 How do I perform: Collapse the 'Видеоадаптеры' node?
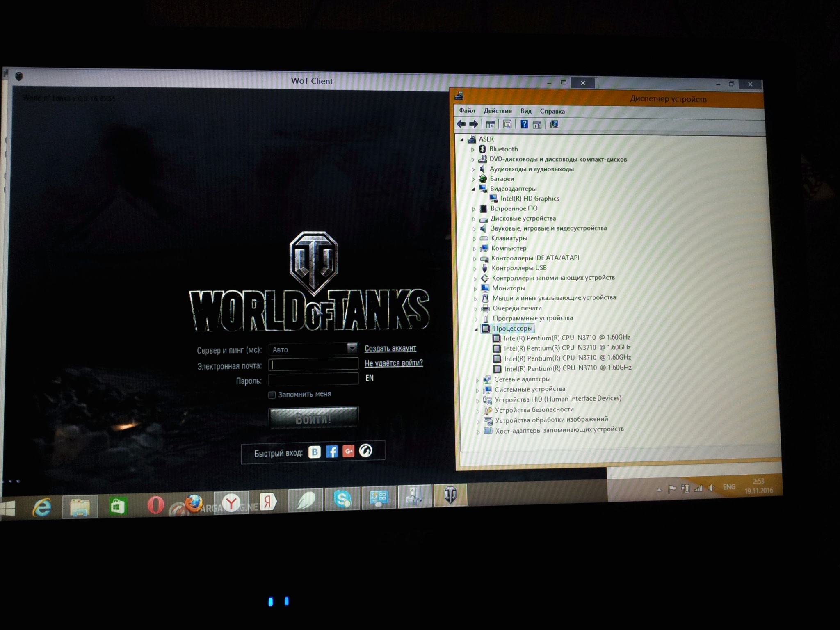click(x=473, y=189)
